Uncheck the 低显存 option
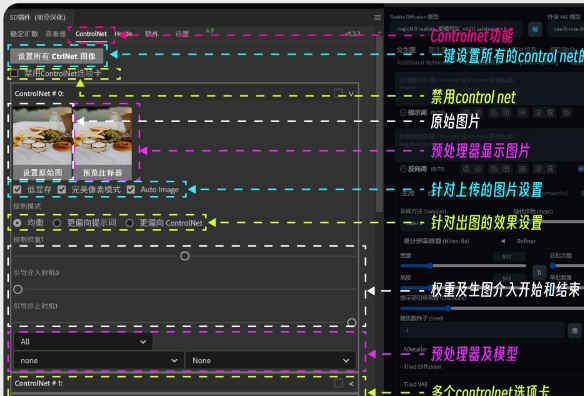 pos(17,190)
